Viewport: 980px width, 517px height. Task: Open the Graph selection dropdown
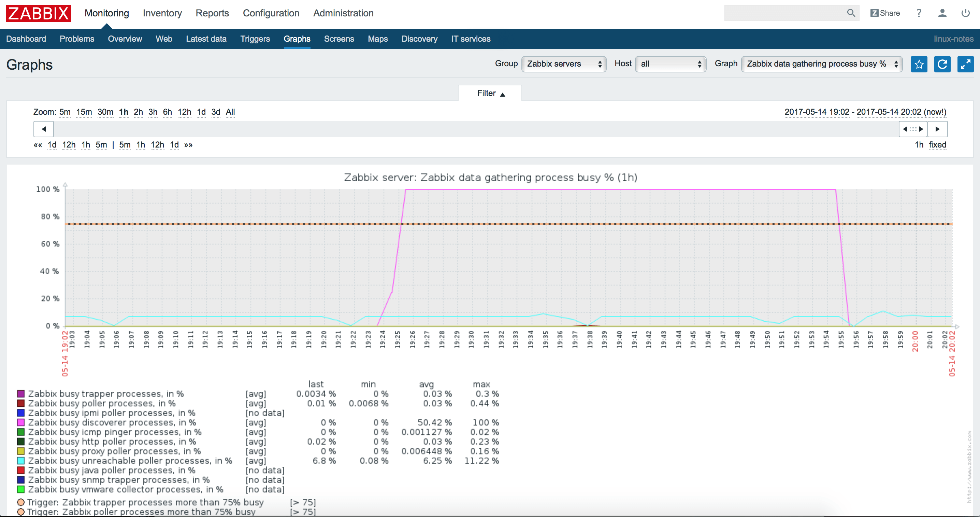click(822, 64)
